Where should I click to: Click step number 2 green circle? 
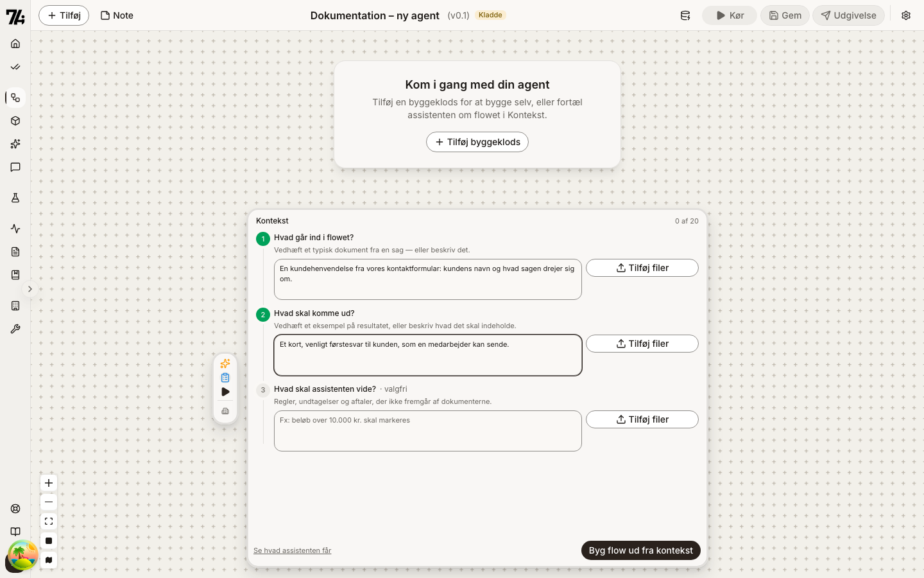[x=263, y=315]
